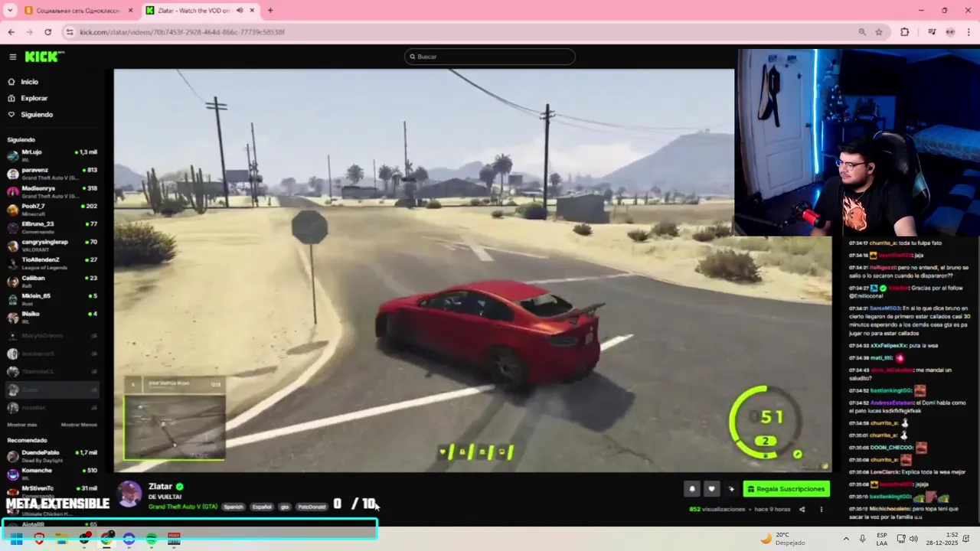Click Regala Suscripciones button
This screenshot has height=551, width=980.
point(786,489)
